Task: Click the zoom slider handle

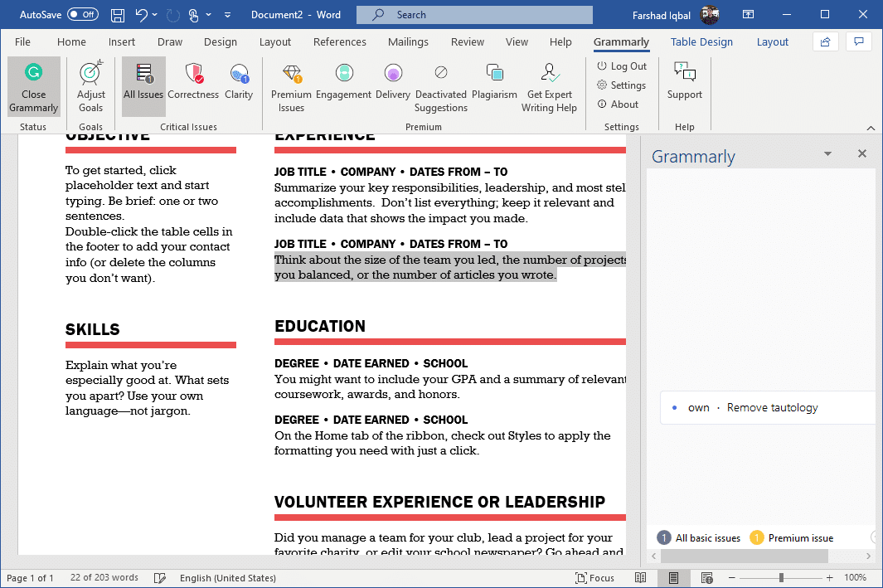Action: pyautogui.click(x=781, y=578)
